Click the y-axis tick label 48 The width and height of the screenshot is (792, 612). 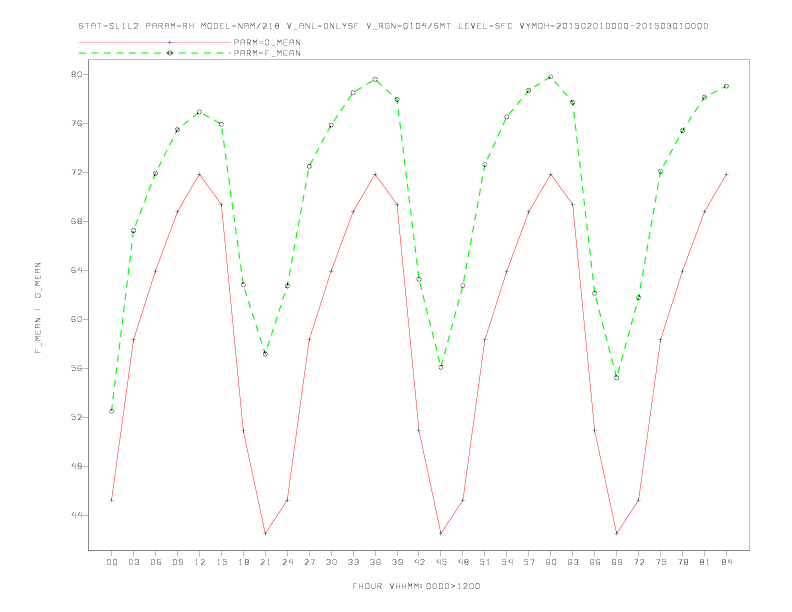(x=77, y=466)
